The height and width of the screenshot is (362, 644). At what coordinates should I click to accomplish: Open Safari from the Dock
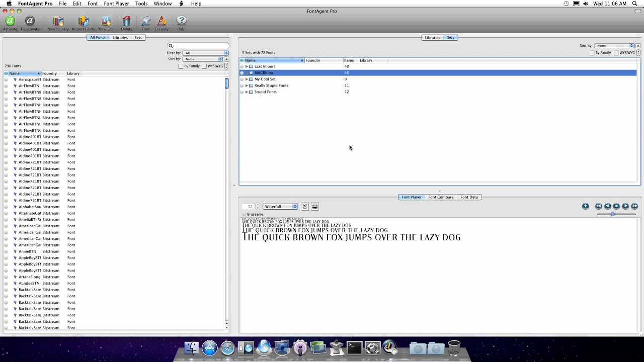tap(228, 347)
